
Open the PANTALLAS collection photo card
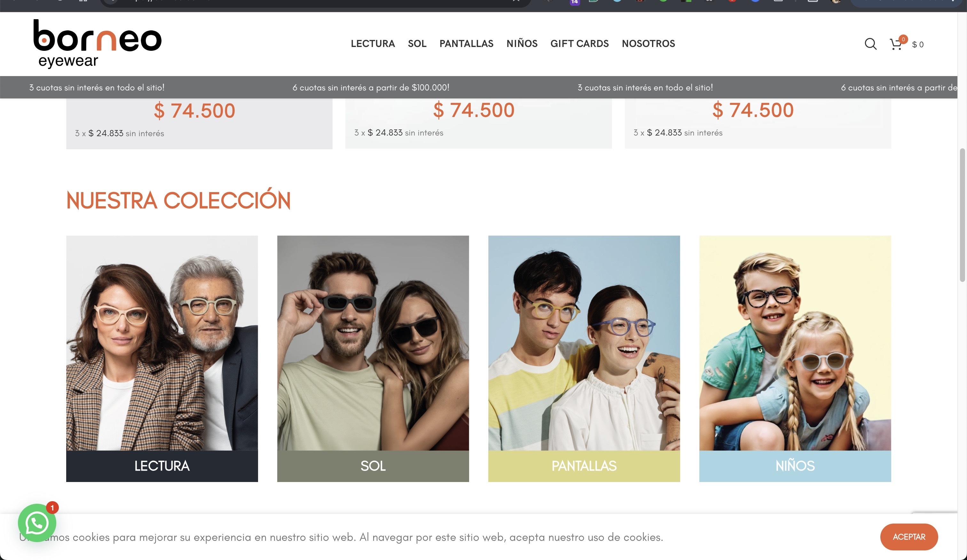584,343
